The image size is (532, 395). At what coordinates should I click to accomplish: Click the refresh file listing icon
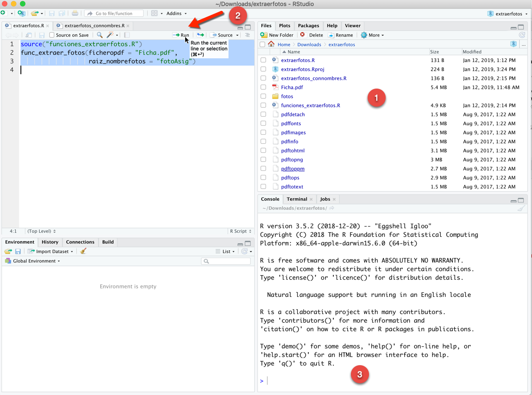(x=522, y=35)
